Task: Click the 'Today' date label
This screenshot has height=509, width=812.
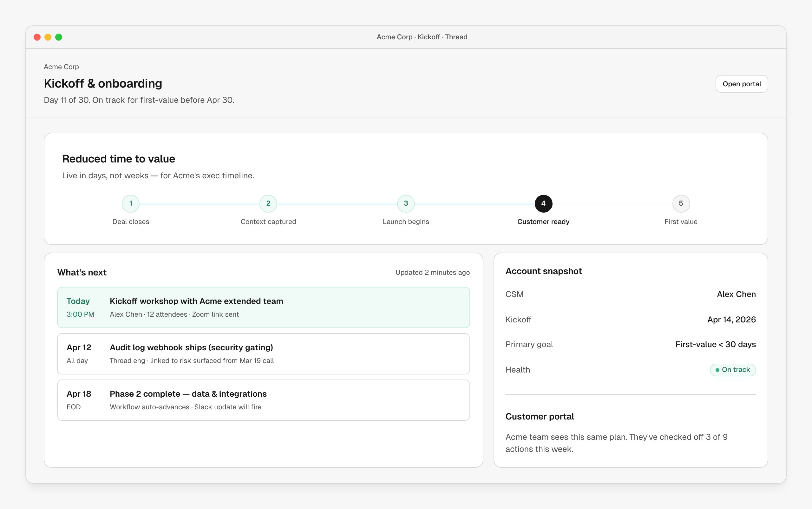Action: [78, 301]
